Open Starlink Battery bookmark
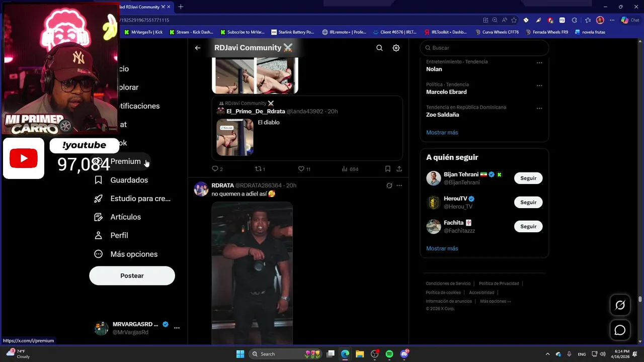644x362 pixels. [x=293, y=32]
